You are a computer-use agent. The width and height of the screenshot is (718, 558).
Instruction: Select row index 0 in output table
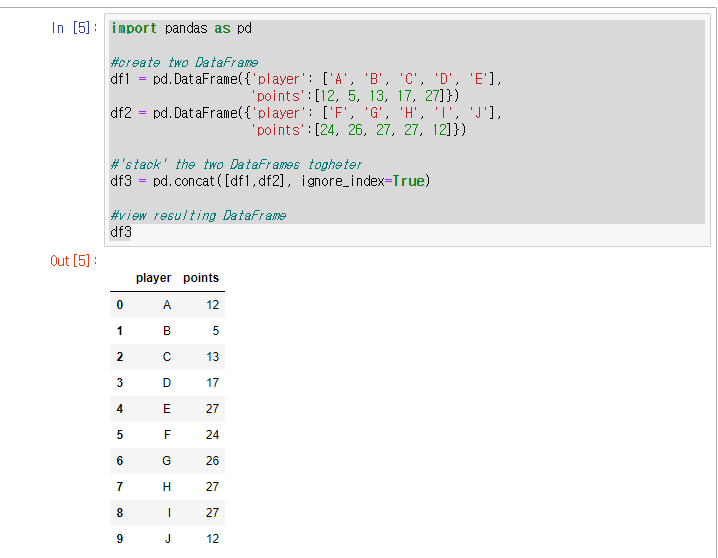click(120, 305)
